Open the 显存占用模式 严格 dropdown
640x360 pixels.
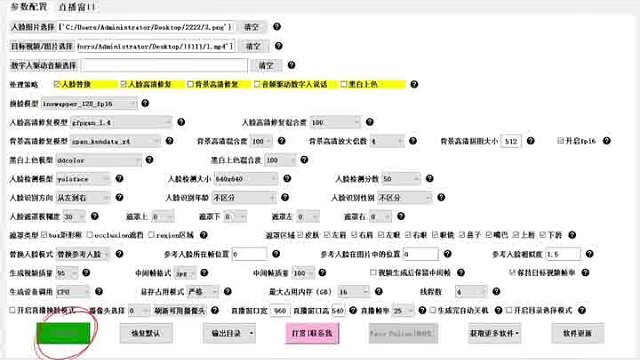[x=202, y=291]
